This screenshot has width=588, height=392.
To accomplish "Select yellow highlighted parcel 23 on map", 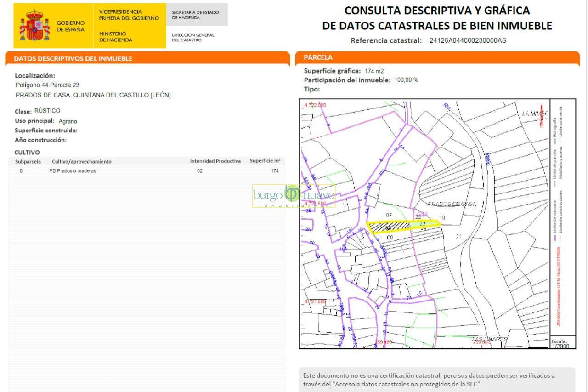I will coord(423,223).
